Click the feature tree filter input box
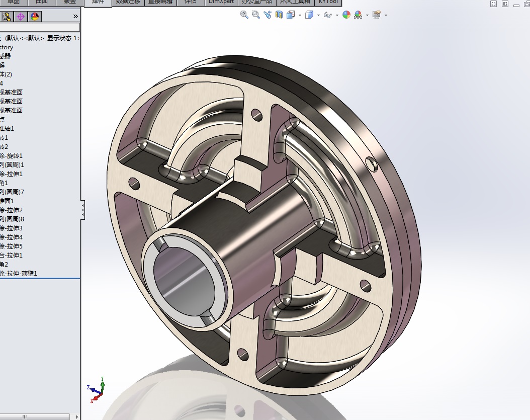 (40, 27)
